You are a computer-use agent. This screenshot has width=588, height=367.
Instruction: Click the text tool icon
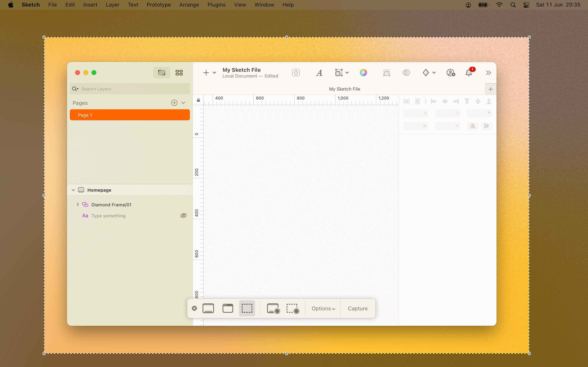pos(319,72)
